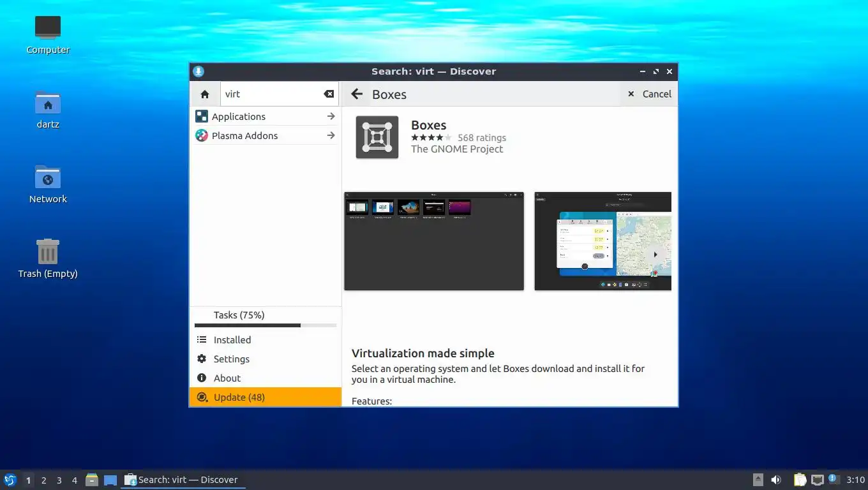Viewport: 868px width, 490px height.
Task: Click into the search field containing virt
Action: 280,94
